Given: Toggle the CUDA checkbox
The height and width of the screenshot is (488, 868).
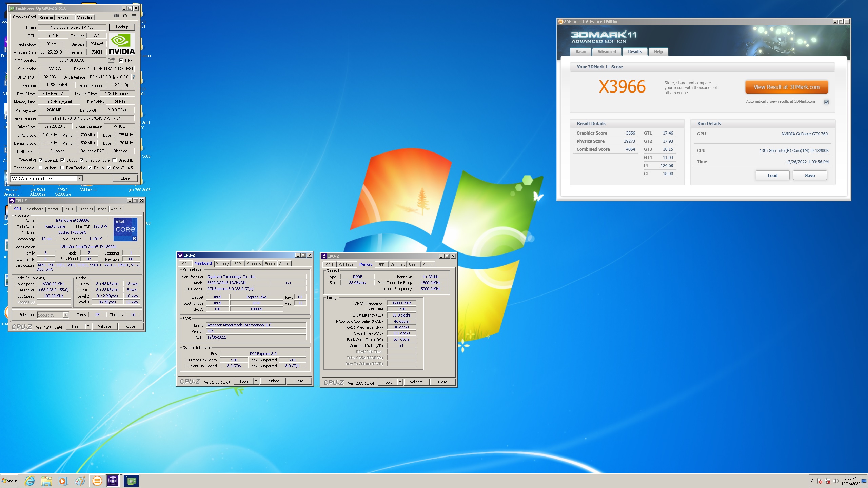Looking at the screenshot, I should (62, 160).
